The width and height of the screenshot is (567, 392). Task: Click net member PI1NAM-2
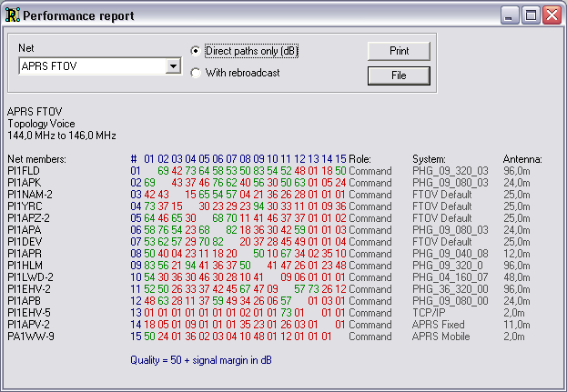point(30,195)
